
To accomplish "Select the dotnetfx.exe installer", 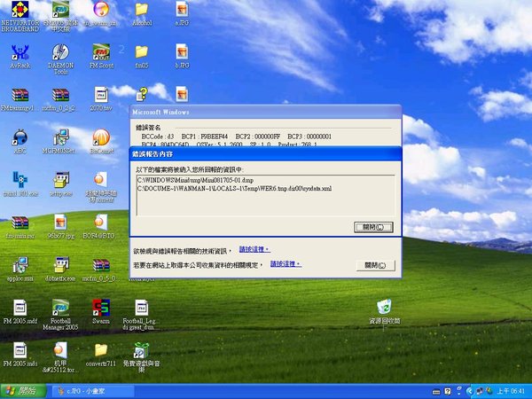I will (60, 270).
